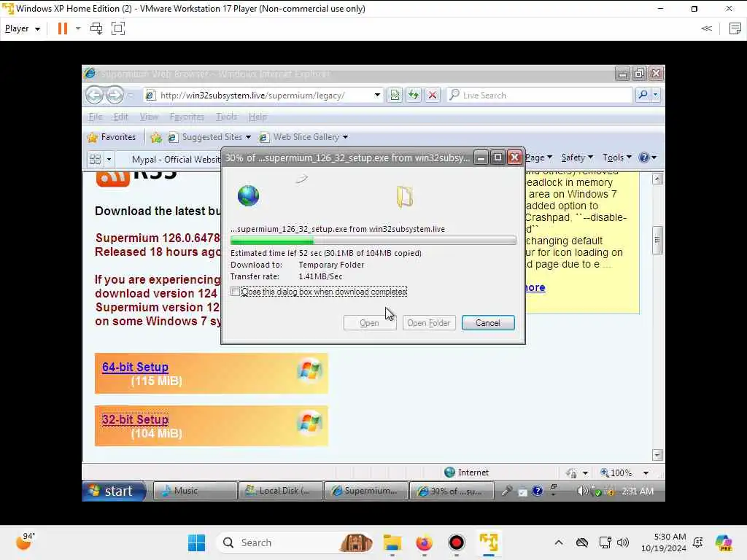747x560 pixels.
Task: Enter VMware full screen mode
Action: [x=117, y=28]
